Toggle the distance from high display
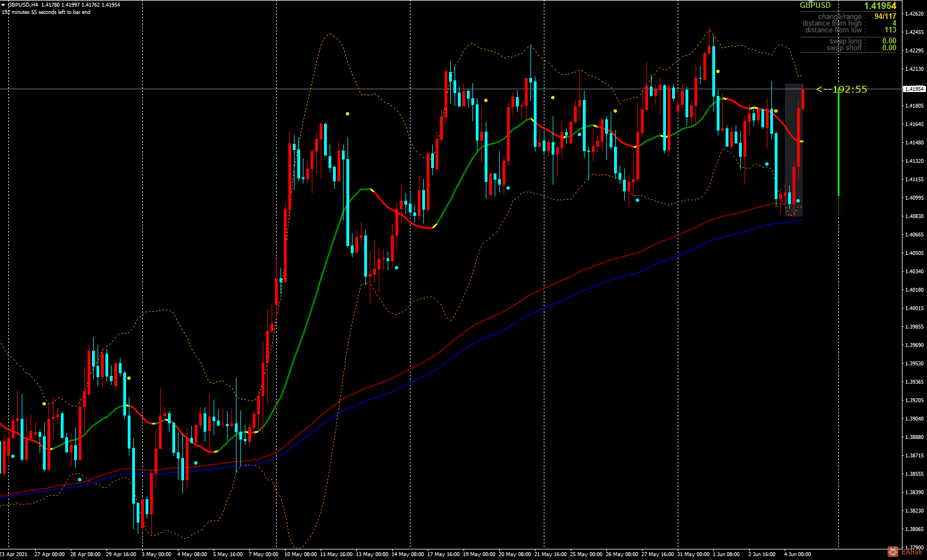Image resolution: width=927 pixels, height=560 pixels. [833, 23]
